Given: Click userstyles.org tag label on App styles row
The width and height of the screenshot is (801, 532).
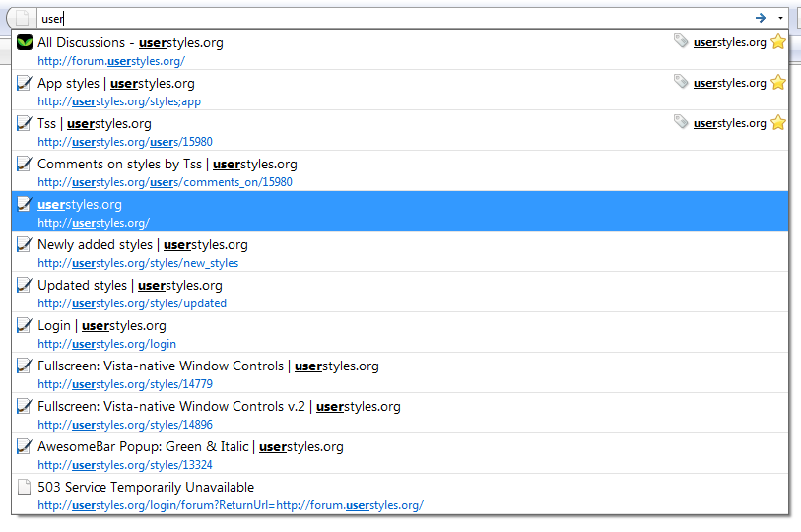Looking at the screenshot, I should 729,83.
